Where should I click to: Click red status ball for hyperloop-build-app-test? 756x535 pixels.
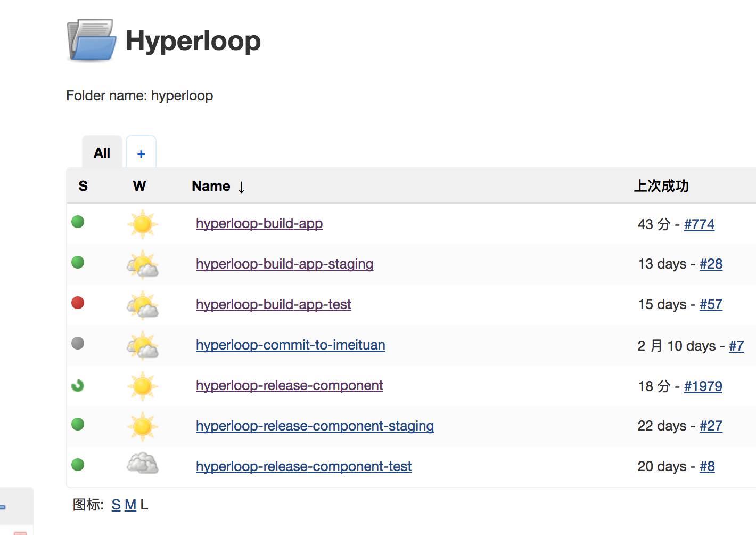coord(78,303)
